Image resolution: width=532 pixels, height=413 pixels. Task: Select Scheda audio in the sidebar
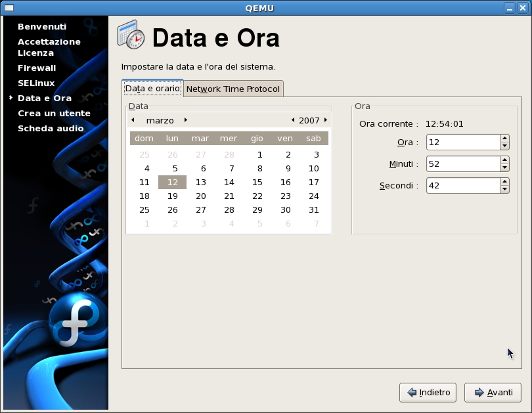[x=51, y=129]
